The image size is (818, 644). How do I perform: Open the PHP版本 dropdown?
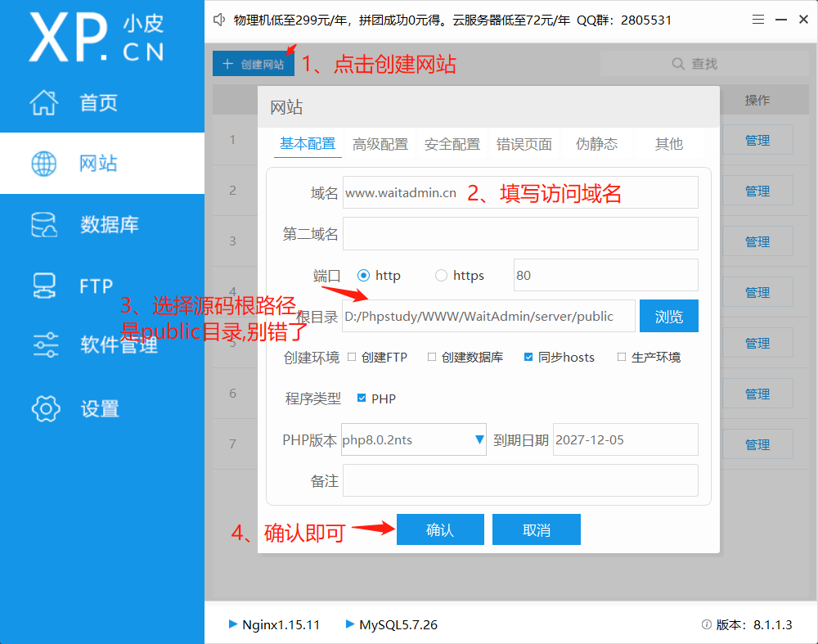click(x=414, y=439)
